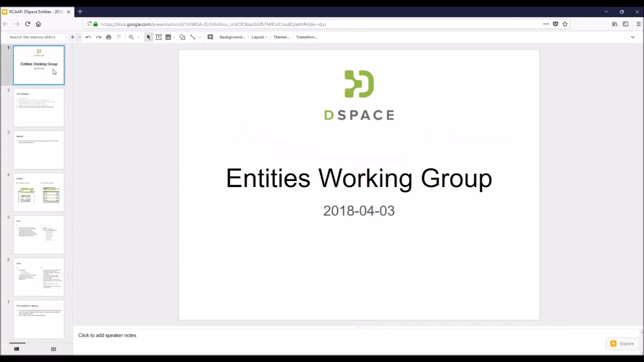Select the Shape tool

point(182,37)
